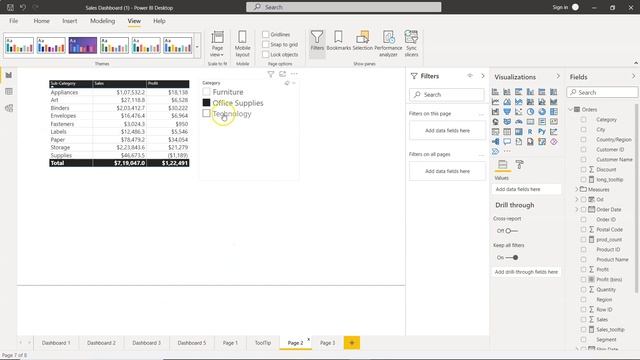This screenshot has height=360, width=640.
Task: Choose the Matrix visualization
Action: 518,131
